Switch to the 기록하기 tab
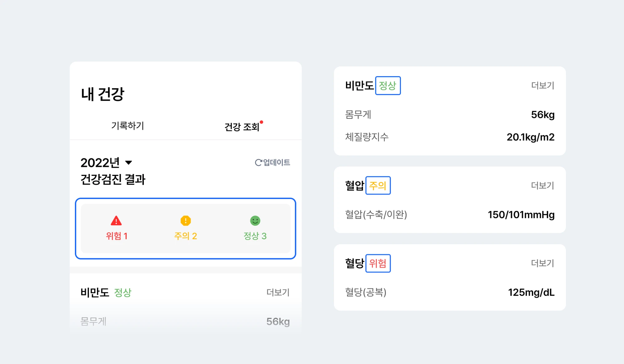The height and width of the screenshot is (364, 624). click(x=128, y=126)
